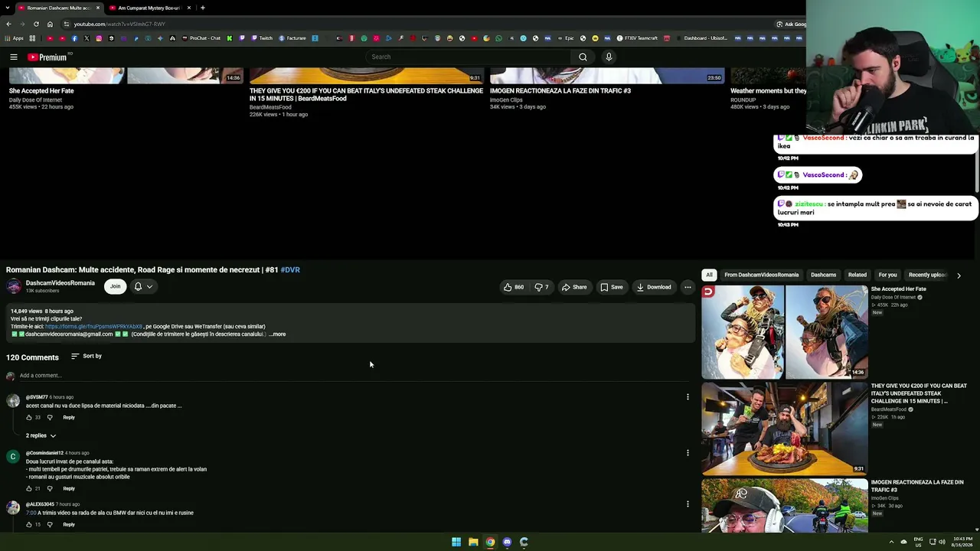Click the YouTube search magnifier button

(x=583, y=57)
